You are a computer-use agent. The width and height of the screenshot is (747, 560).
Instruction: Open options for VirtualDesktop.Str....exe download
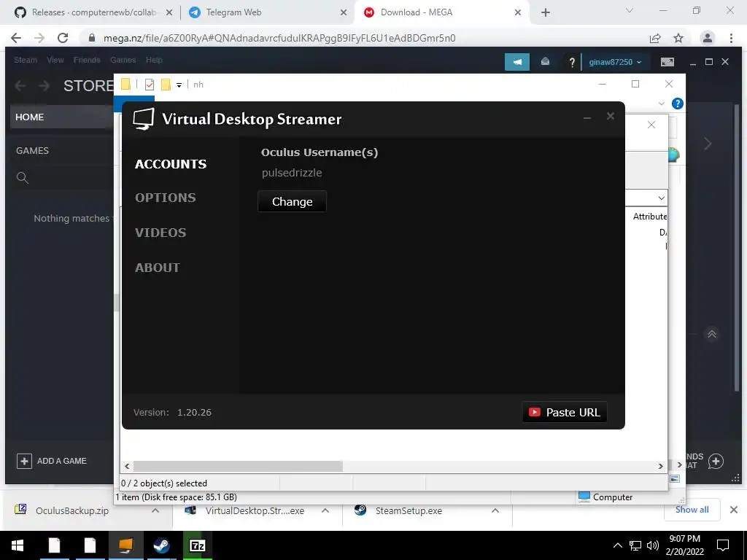pyautogui.click(x=325, y=510)
